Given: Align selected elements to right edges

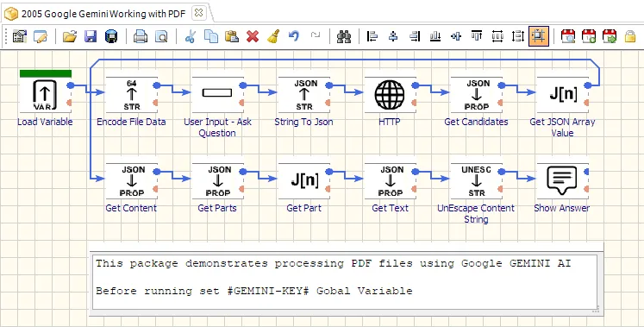Looking at the screenshot, I should tap(415, 36).
